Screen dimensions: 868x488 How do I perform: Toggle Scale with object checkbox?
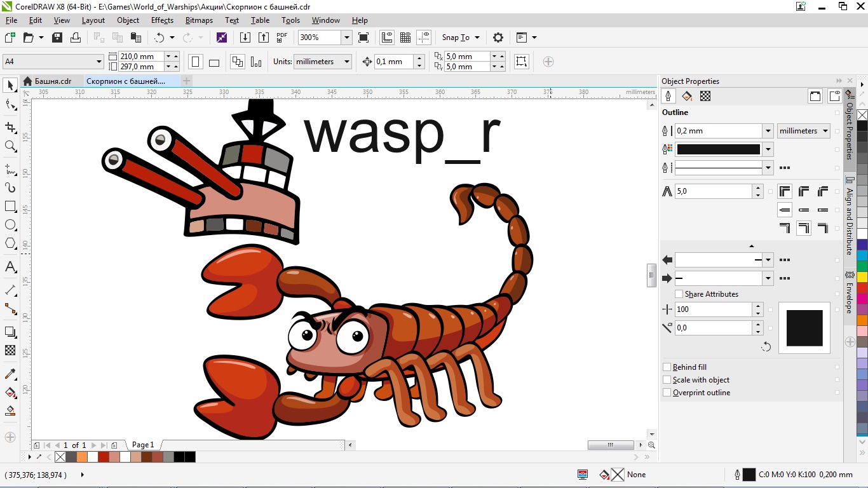667,380
